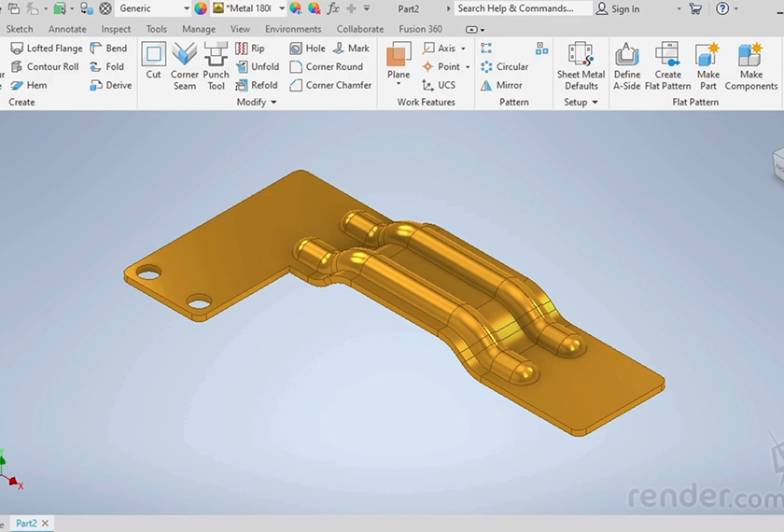Select the Plane work feature
The width and height of the screenshot is (784, 532).
(x=399, y=62)
